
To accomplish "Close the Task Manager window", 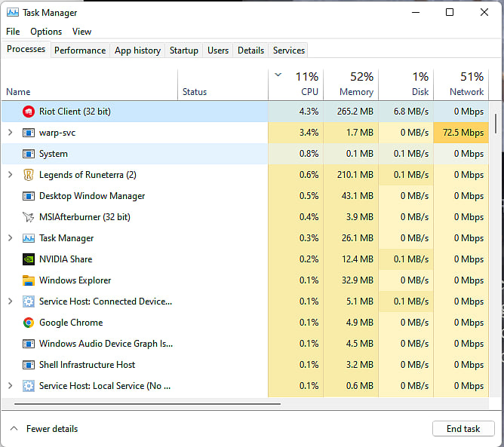I will (x=484, y=13).
